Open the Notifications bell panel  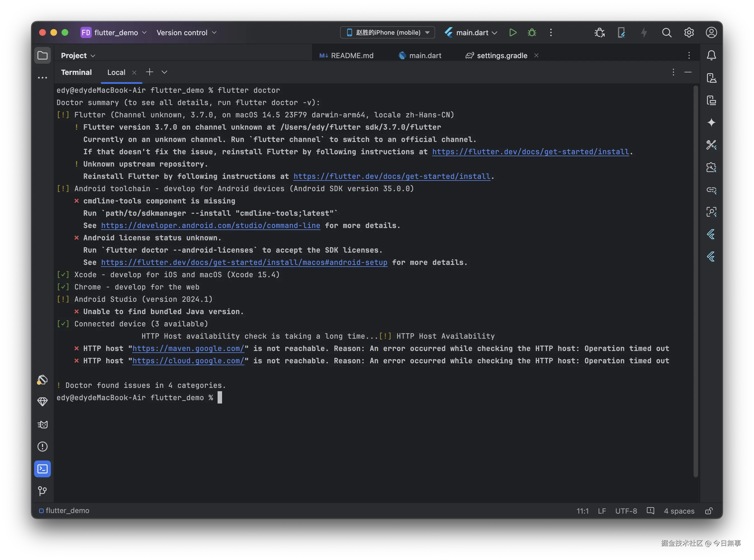click(x=711, y=55)
